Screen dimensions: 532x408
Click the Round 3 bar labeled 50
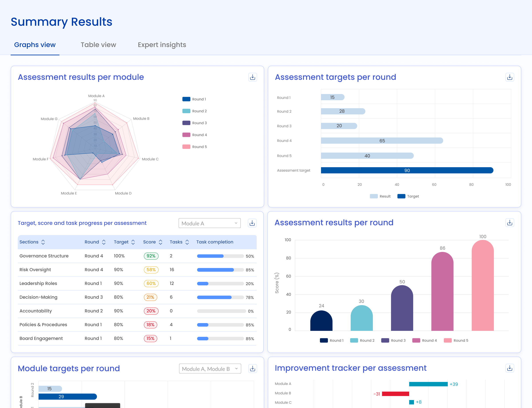coord(402,308)
